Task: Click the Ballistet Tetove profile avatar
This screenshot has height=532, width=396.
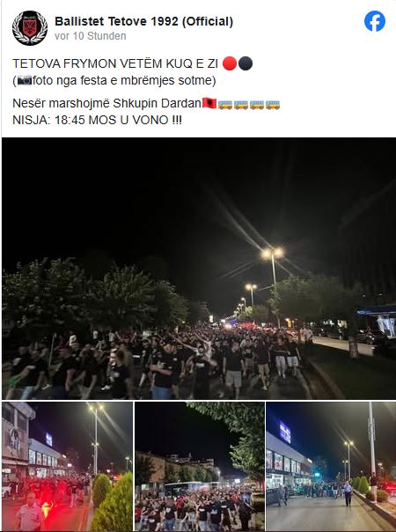Action: [30, 28]
